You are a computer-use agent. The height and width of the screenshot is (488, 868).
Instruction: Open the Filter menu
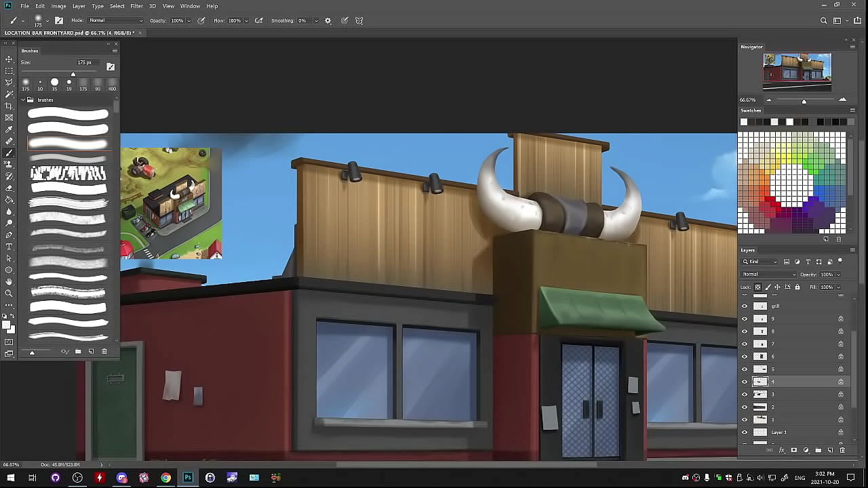(136, 6)
